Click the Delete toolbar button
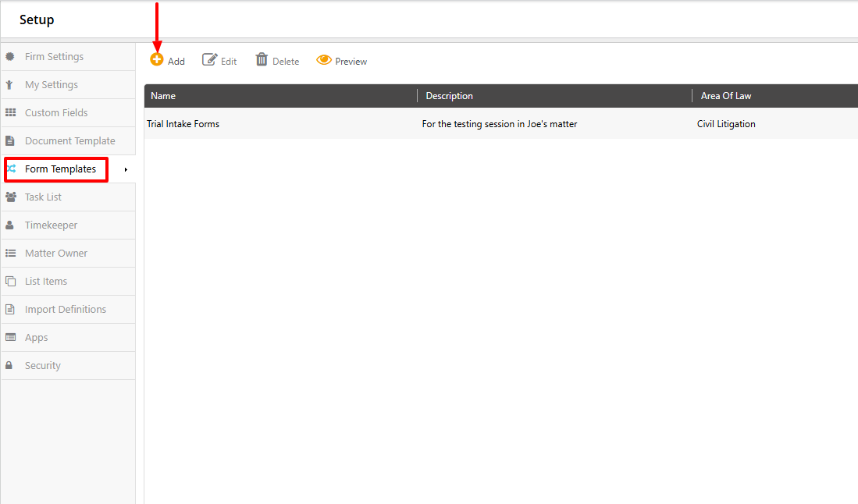Screen dimensions: 858x504 pyautogui.click(x=276, y=60)
